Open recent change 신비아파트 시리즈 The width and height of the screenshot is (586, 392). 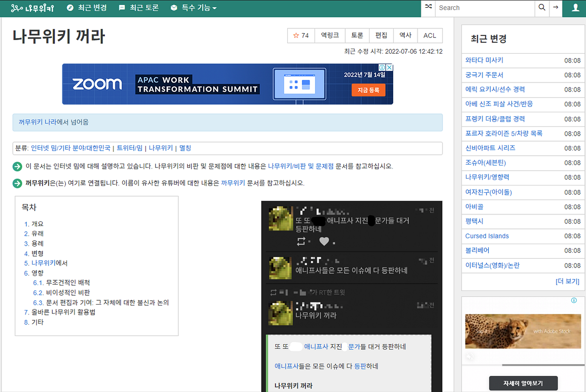(490, 148)
